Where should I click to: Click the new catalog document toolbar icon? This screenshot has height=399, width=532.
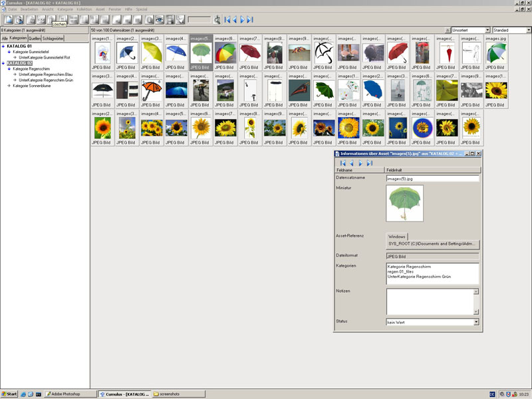(x=9, y=20)
